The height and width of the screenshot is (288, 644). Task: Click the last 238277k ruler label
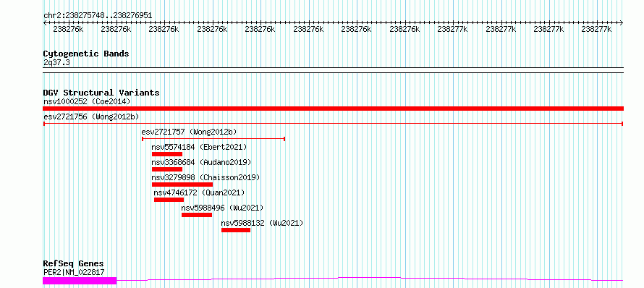point(597,30)
